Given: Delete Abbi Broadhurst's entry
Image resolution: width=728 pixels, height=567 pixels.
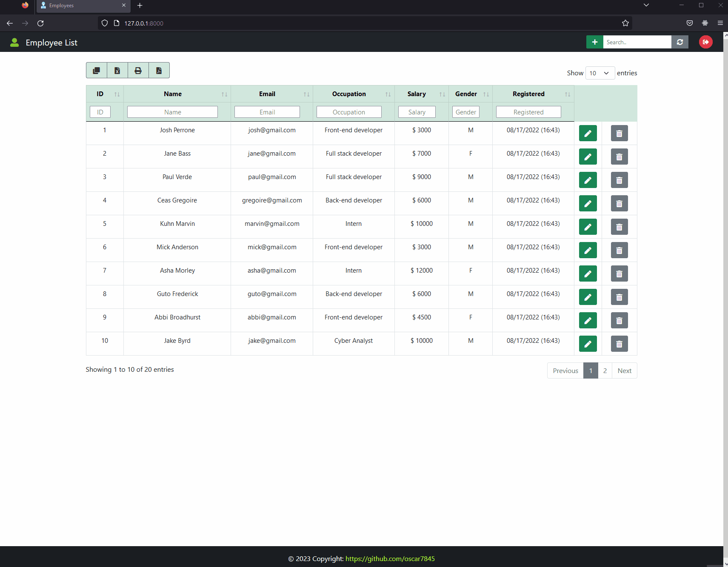Looking at the screenshot, I should click(x=619, y=320).
